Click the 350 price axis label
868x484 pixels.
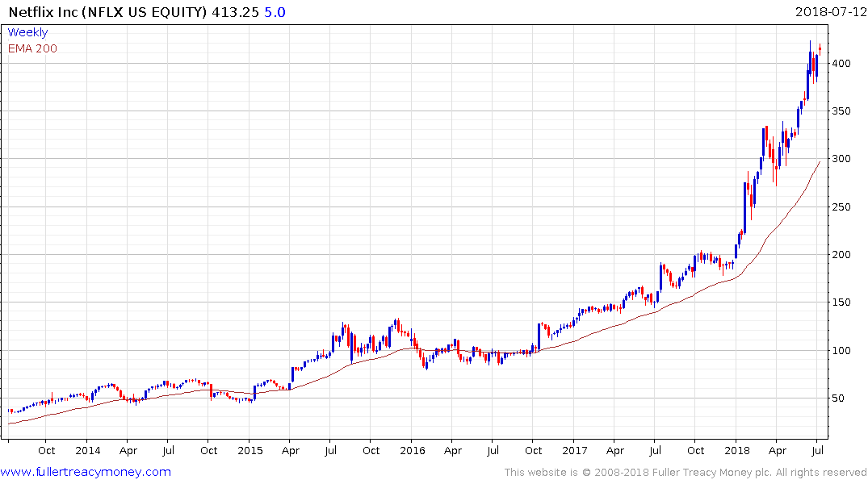click(841, 111)
